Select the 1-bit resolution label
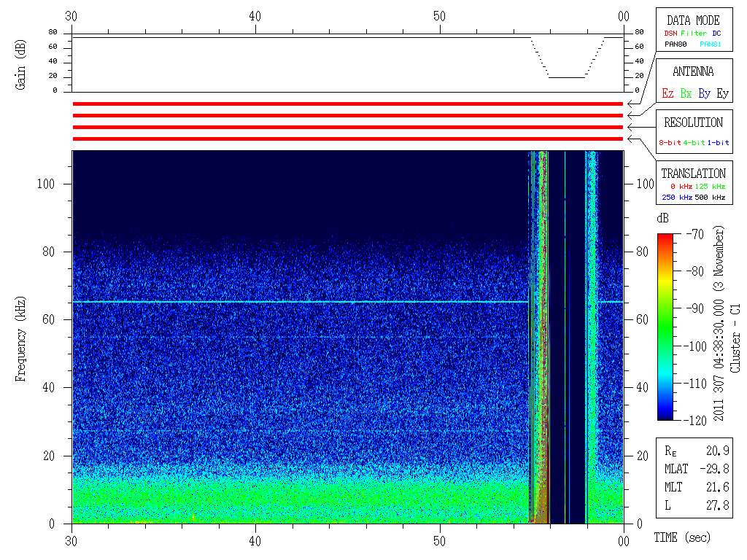The height and width of the screenshot is (560, 747). coord(718,142)
